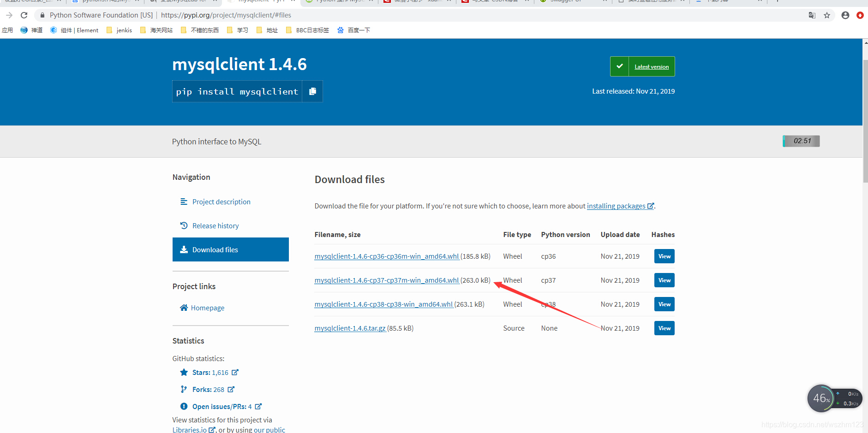Open the 禅道 bookmark
868x433 pixels.
click(x=31, y=30)
